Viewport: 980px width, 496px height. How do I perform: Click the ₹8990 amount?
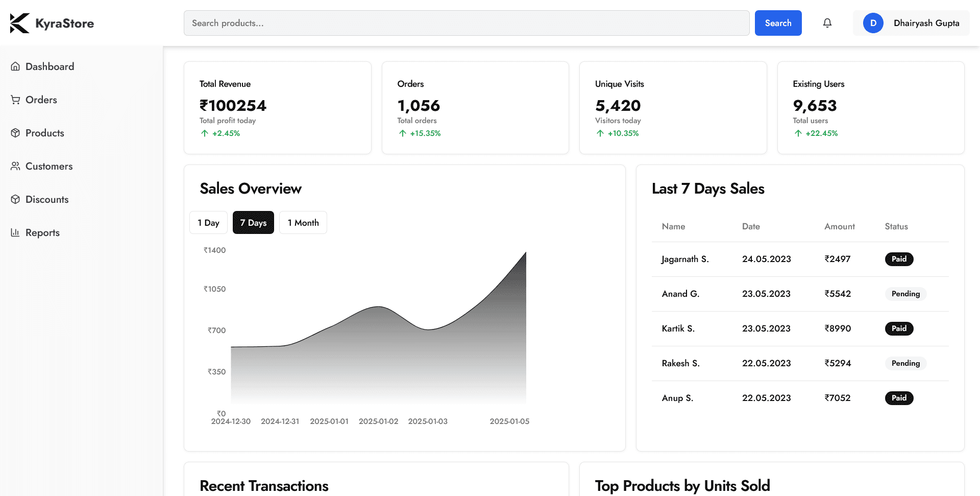(x=838, y=328)
